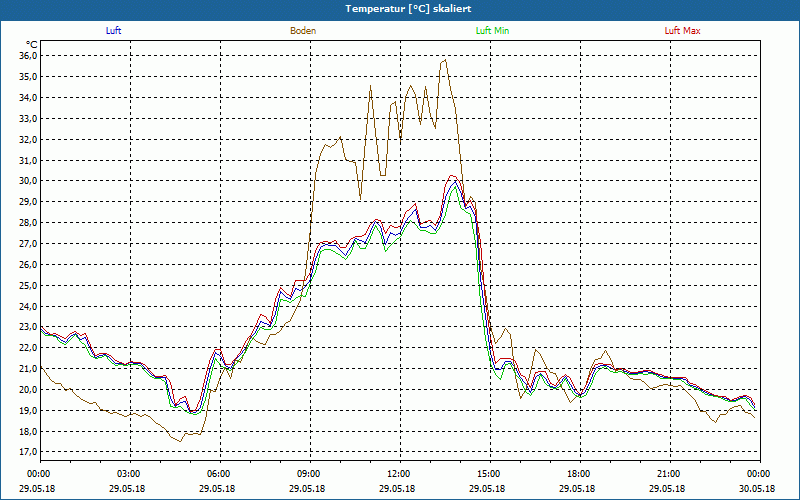The image size is (800, 500).
Task: Click the 12:00 time axis label
Action: pos(400,474)
